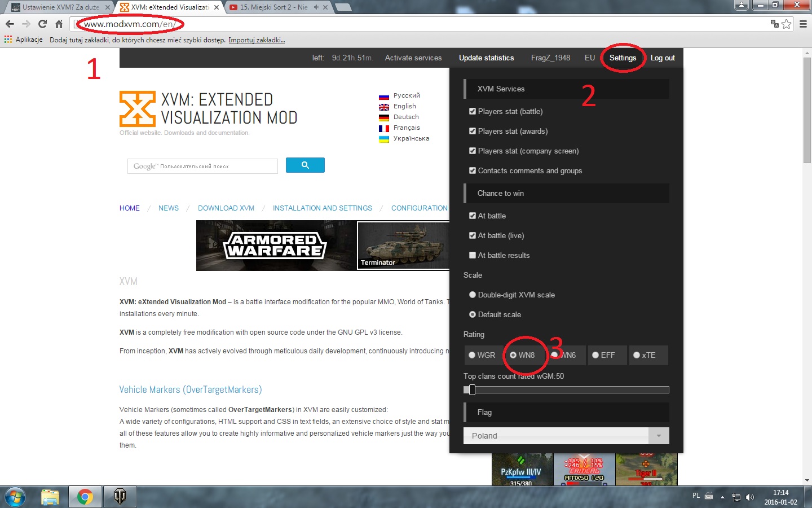Bookmark this page with the star icon
812x508 pixels.
[787, 24]
